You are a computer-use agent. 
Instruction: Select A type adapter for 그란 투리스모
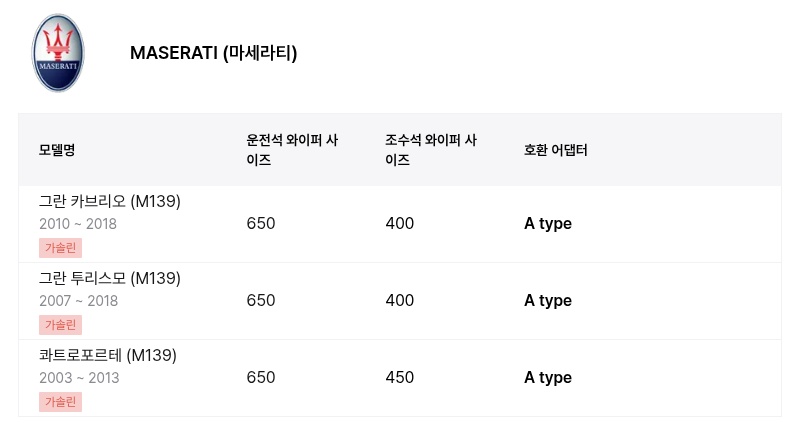548,301
